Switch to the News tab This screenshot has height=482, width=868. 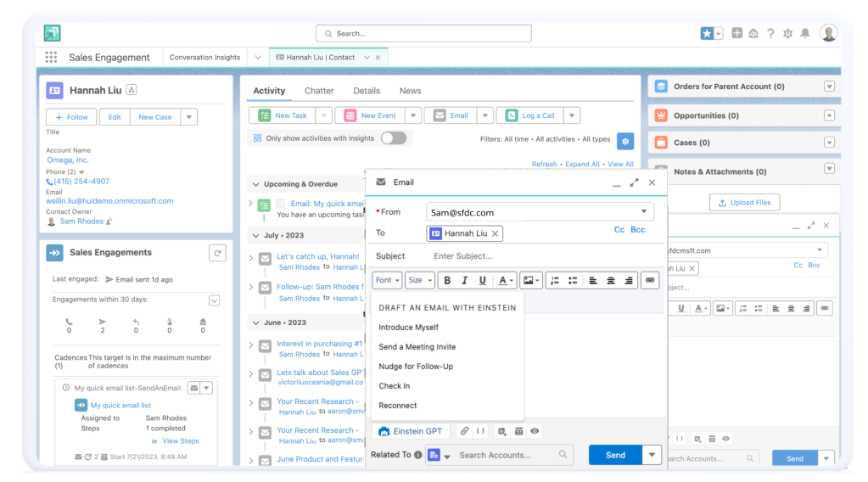(x=410, y=91)
